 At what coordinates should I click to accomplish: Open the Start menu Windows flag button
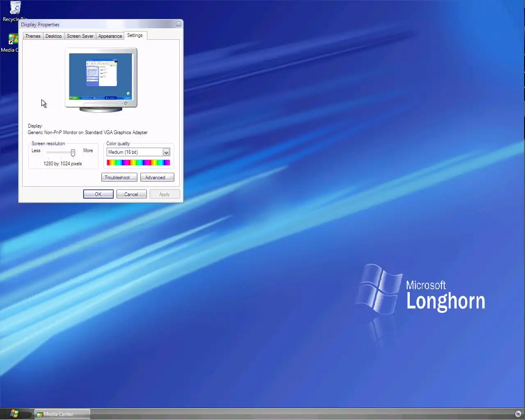coord(15,413)
